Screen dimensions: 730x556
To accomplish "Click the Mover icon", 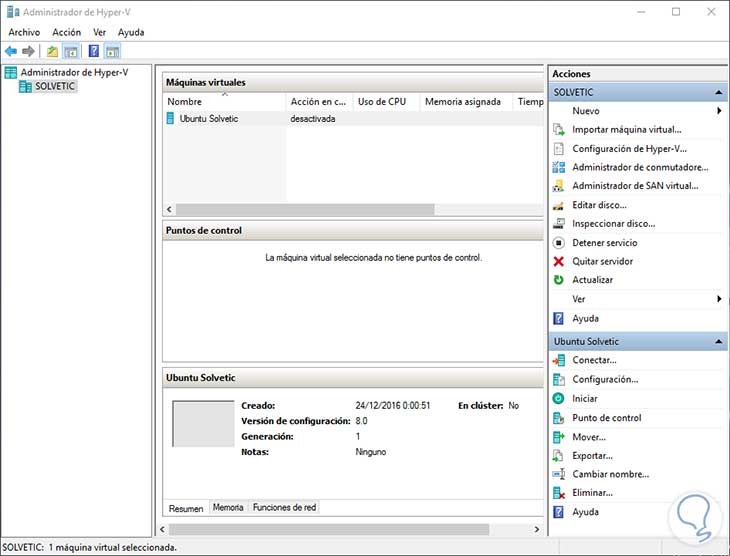I will pyautogui.click(x=559, y=437).
